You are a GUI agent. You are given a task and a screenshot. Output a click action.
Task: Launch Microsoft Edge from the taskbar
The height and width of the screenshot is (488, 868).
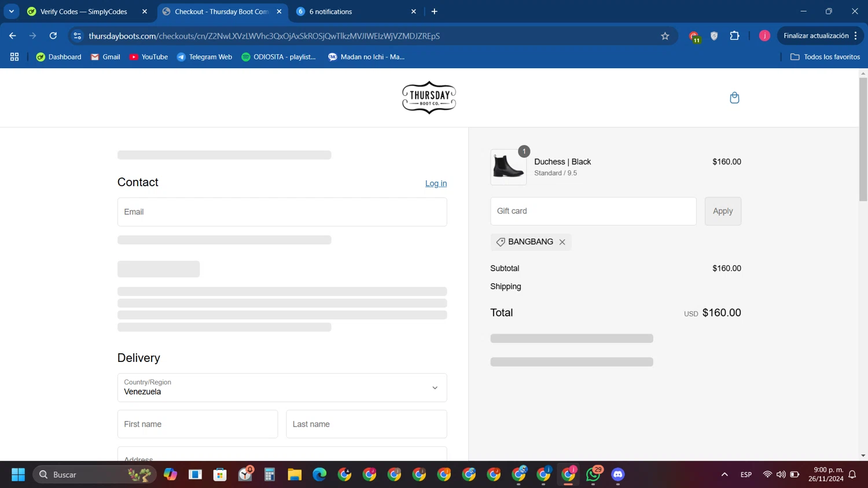coord(319,475)
